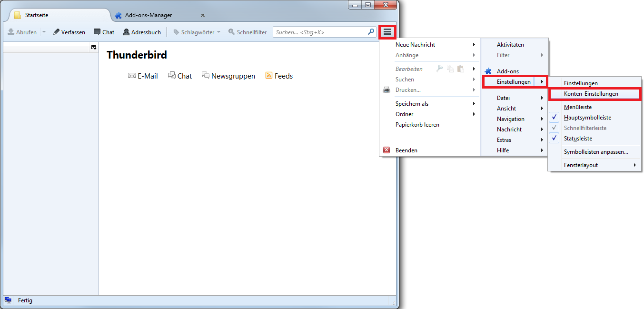Image resolution: width=644 pixels, height=309 pixels.
Task: Click the Chat toolbar icon
Action: pyautogui.click(x=97, y=32)
